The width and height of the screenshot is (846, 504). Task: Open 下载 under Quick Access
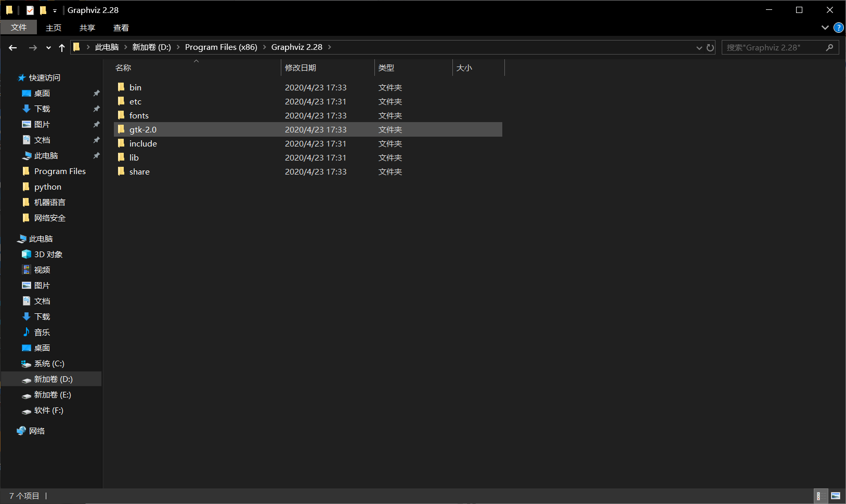(x=42, y=109)
